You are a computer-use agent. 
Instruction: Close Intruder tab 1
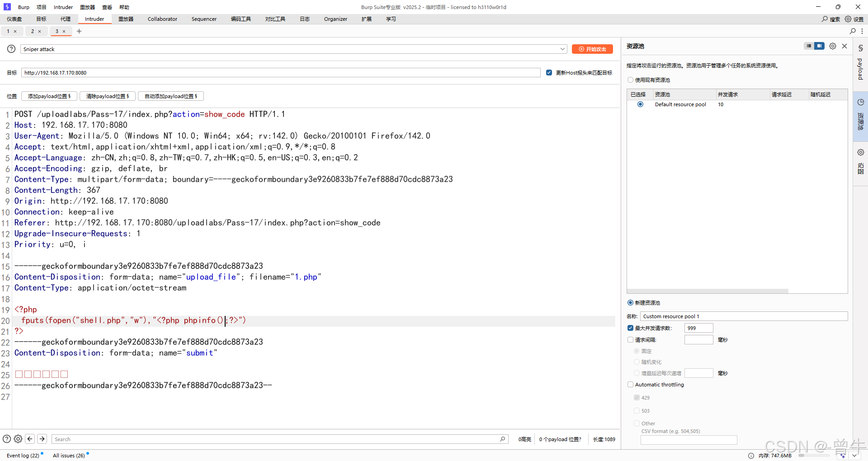(x=15, y=31)
